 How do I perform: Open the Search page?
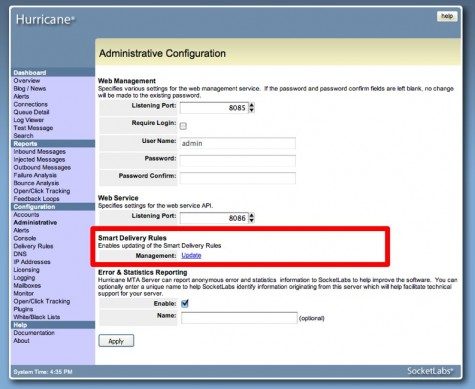tap(23, 136)
